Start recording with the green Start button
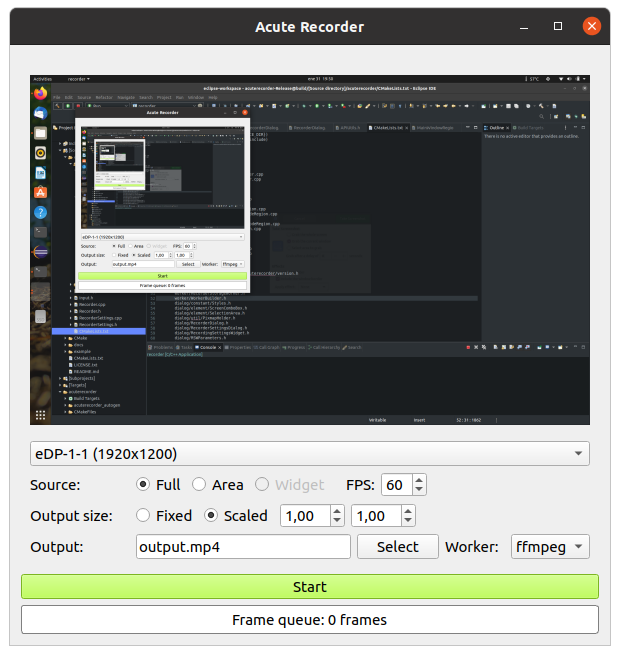This screenshot has width=620, height=655. click(x=310, y=586)
